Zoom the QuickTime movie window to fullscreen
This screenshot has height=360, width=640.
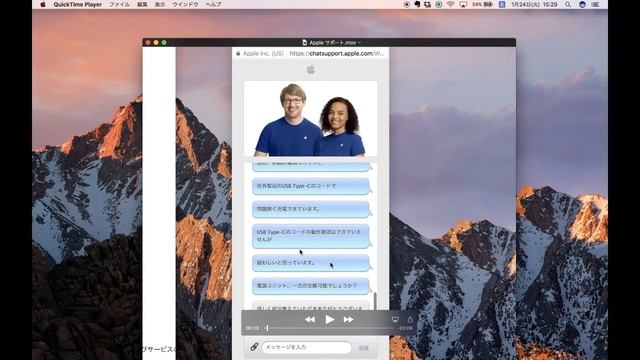coord(164,42)
